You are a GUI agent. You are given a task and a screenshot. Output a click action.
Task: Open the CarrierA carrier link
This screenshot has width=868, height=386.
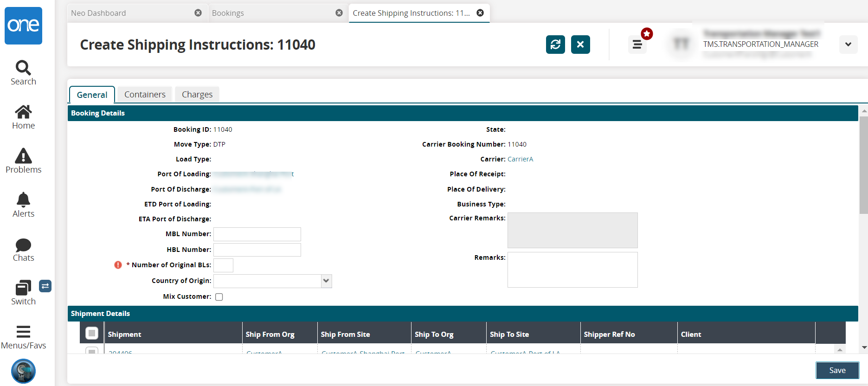(x=520, y=159)
